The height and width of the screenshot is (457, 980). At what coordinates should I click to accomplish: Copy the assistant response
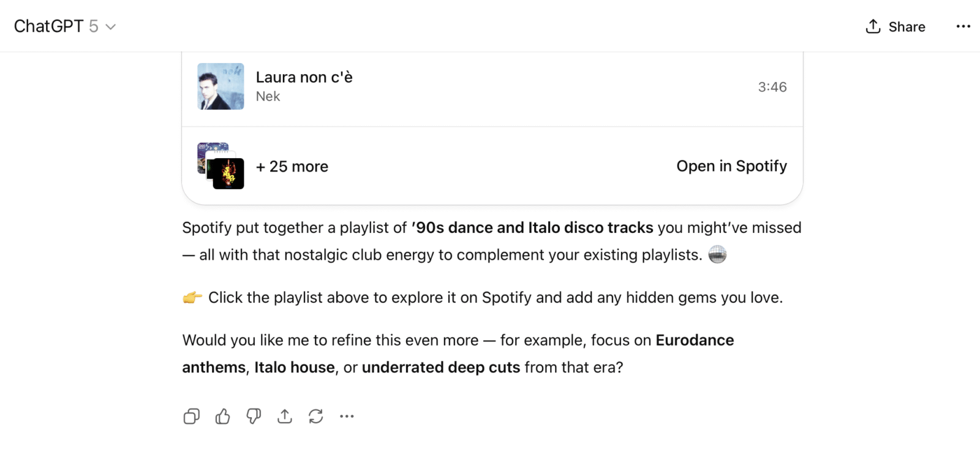point(192,417)
